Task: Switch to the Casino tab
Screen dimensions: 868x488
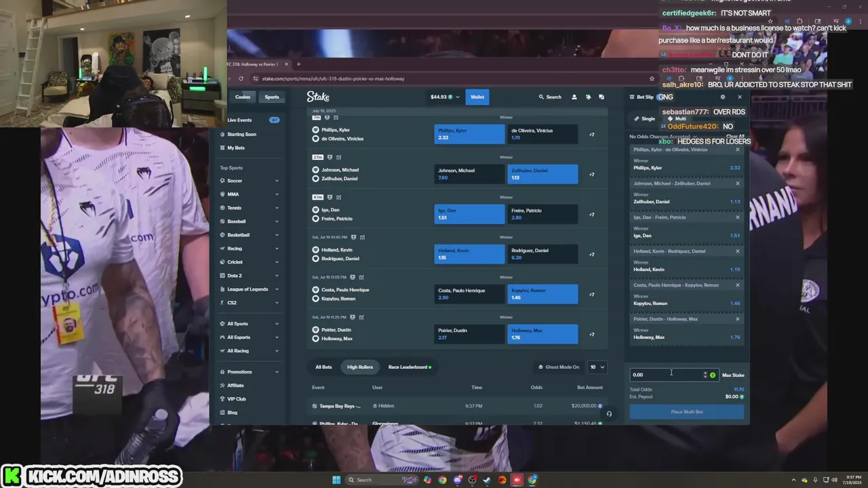Action: click(x=243, y=97)
